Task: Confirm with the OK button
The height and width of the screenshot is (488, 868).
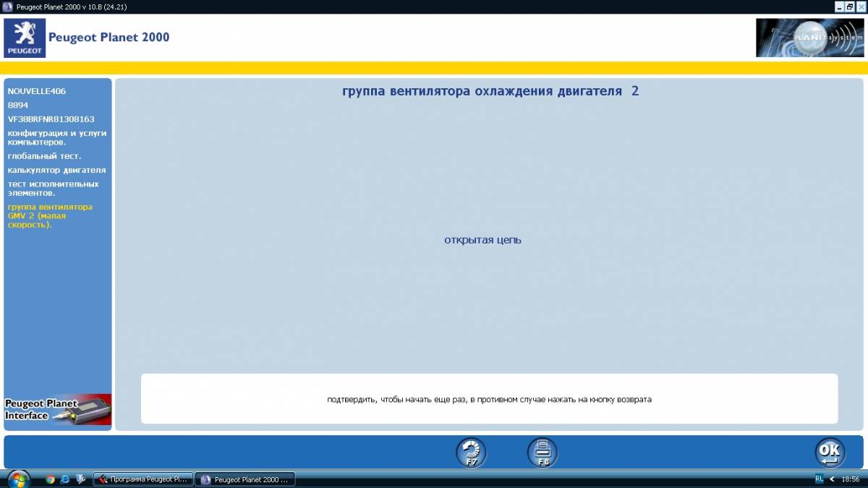Action: tap(830, 453)
